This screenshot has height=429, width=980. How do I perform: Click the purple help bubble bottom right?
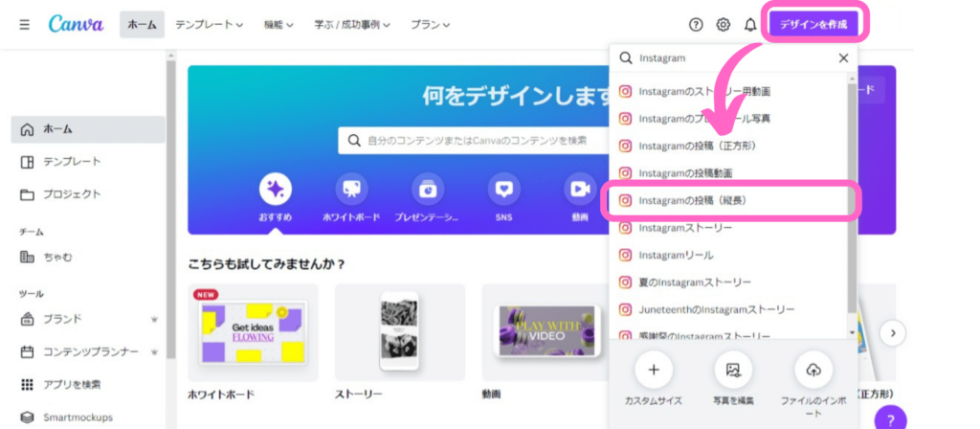891,419
